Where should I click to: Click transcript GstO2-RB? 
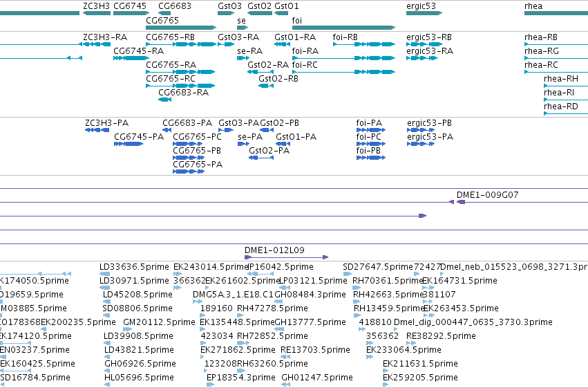click(266, 86)
